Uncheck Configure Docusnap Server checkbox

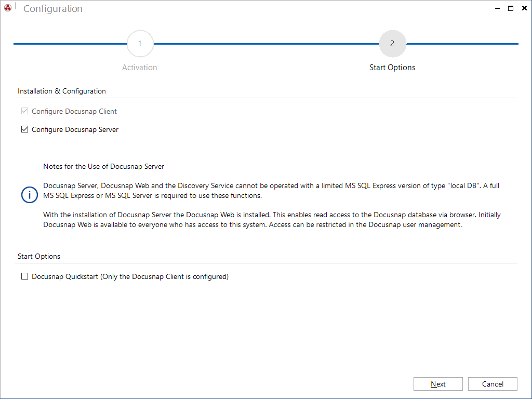click(24, 129)
